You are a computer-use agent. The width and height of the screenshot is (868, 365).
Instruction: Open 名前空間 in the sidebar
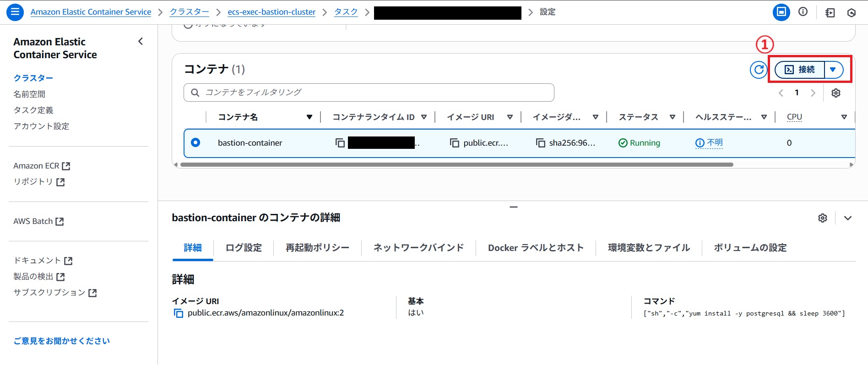click(29, 94)
